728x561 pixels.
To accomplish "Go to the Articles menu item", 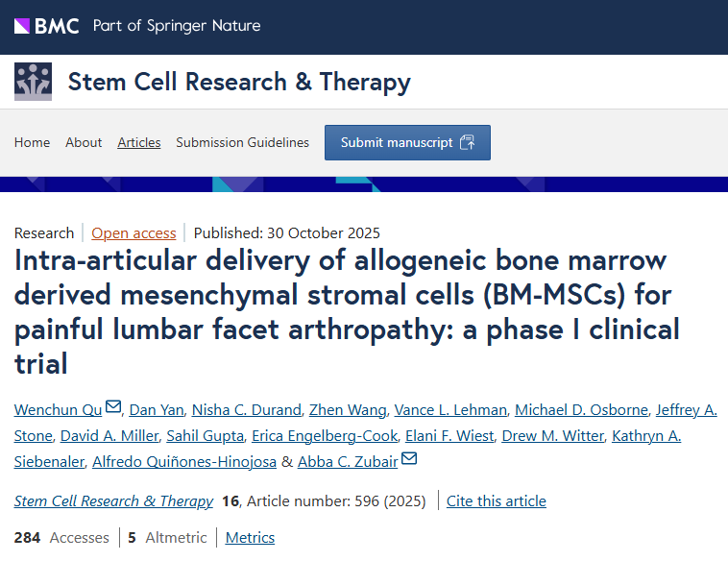I will [x=139, y=142].
